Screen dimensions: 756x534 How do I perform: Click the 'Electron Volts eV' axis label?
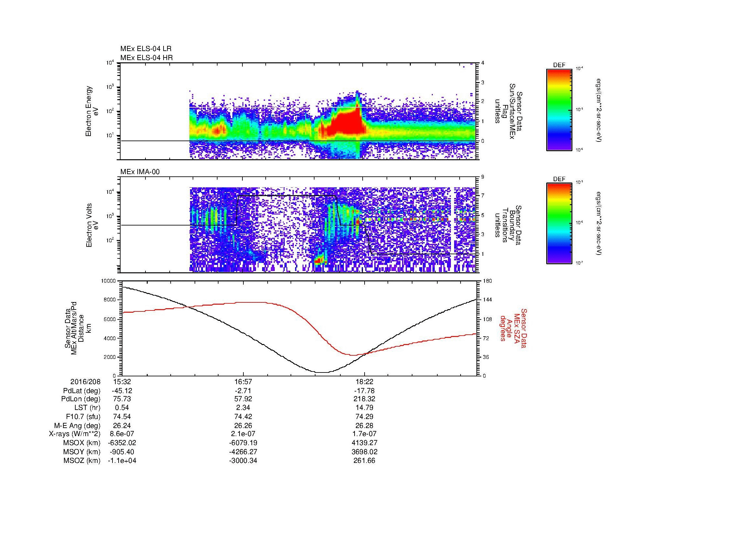(x=92, y=225)
